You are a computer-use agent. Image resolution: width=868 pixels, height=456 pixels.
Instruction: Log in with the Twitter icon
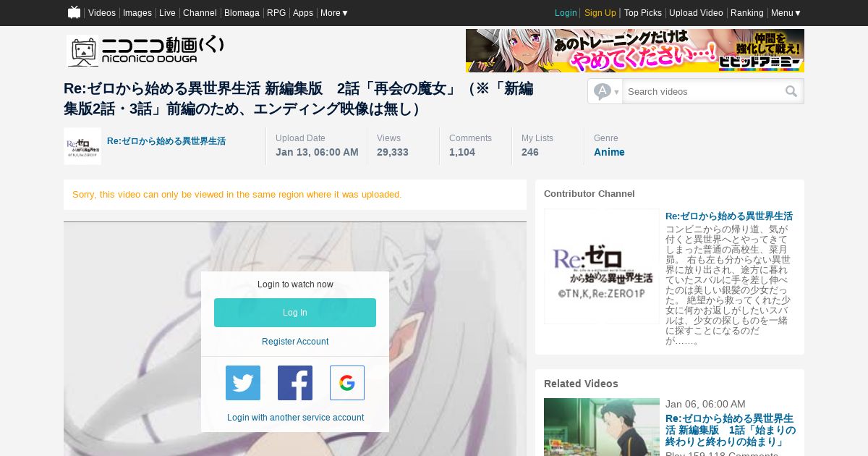coord(243,383)
